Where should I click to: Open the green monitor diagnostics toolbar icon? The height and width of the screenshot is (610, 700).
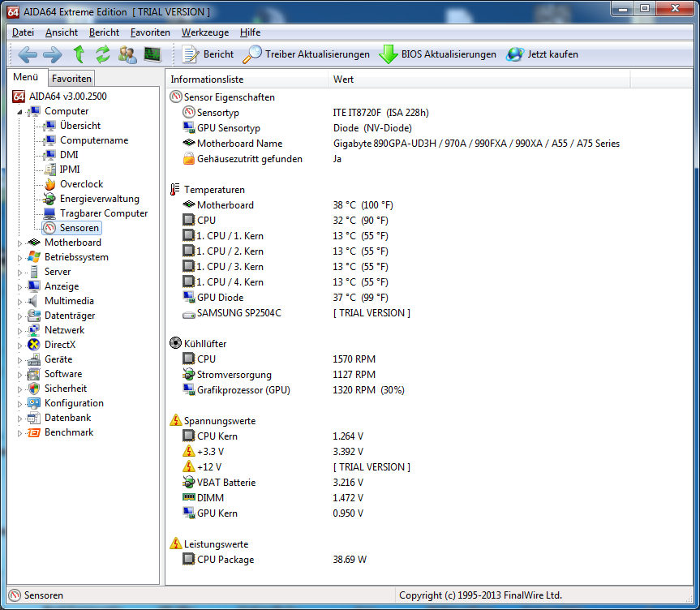pos(152,54)
